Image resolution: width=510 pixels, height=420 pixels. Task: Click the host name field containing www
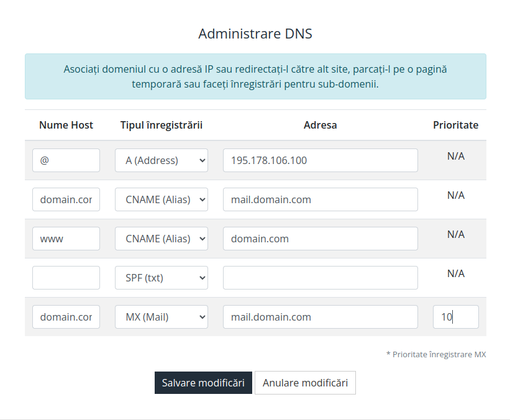tap(66, 239)
